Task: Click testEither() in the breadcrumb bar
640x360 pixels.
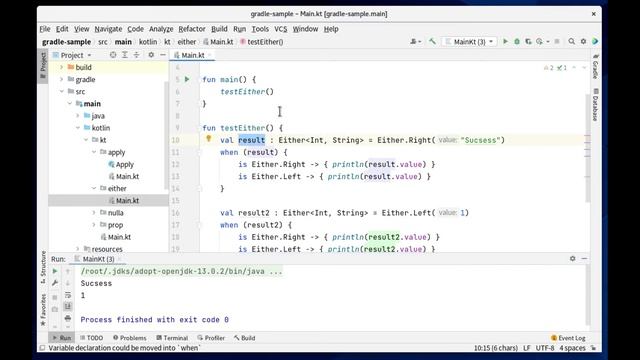Action: tap(262, 42)
